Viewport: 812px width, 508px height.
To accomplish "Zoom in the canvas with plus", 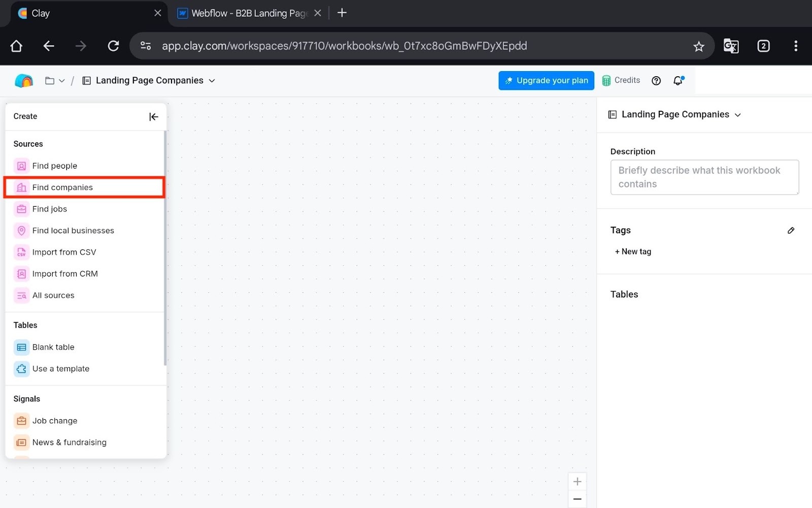I will click(x=577, y=482).
